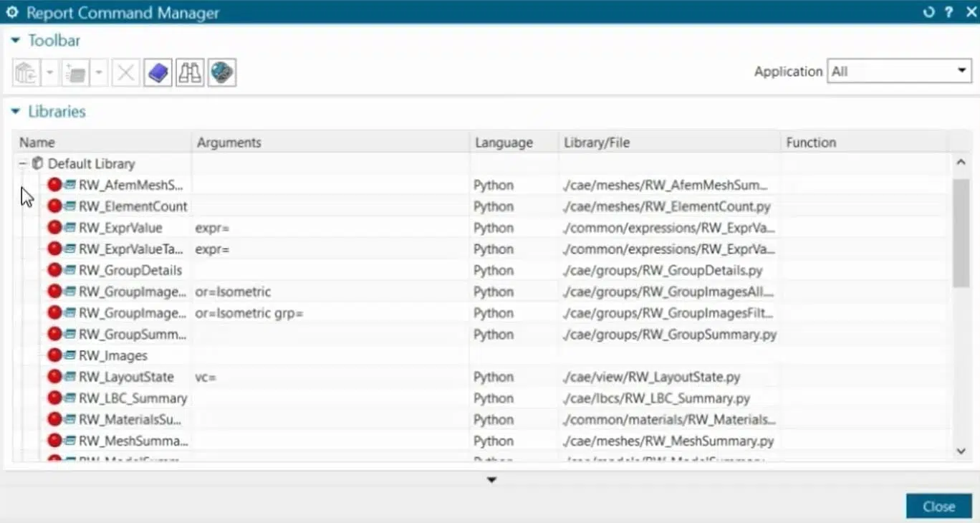Select the RW_GroupSumm... command
Viewport: 980px width, 523px height.
[x=133, y=335]
